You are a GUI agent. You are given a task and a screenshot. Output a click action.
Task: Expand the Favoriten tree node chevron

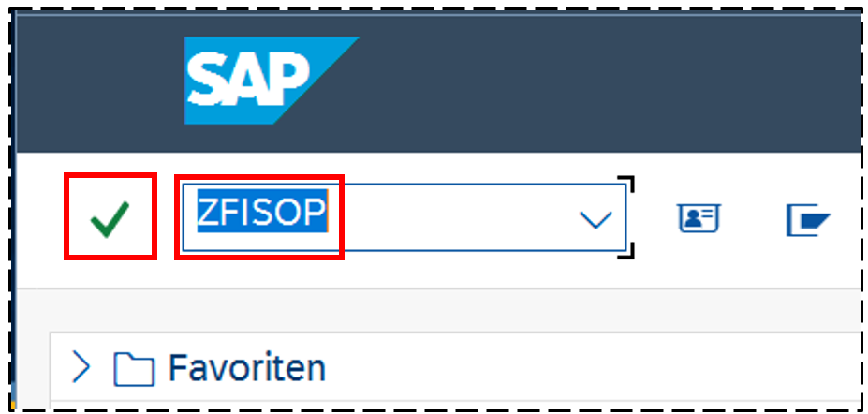click(x=81, y=367)
